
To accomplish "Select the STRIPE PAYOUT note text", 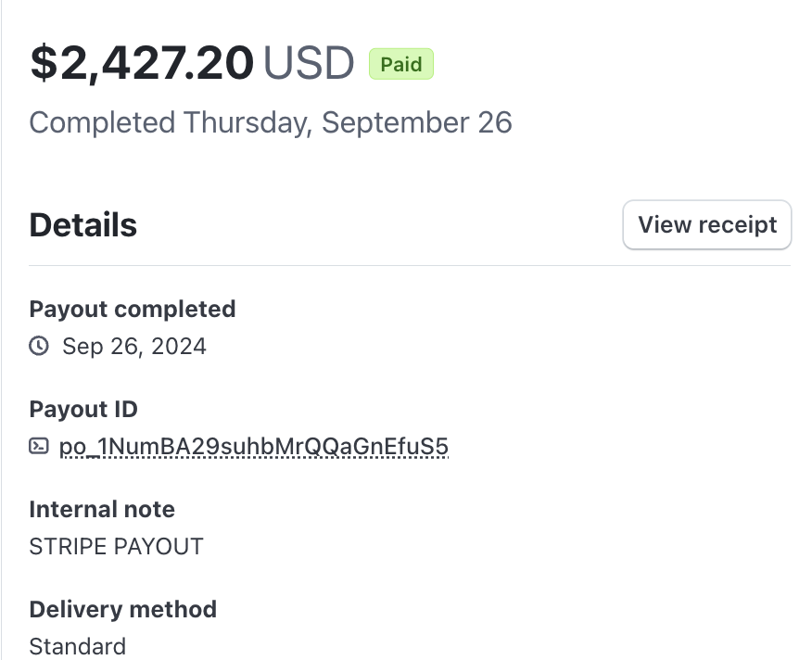I will coord(116,546).
